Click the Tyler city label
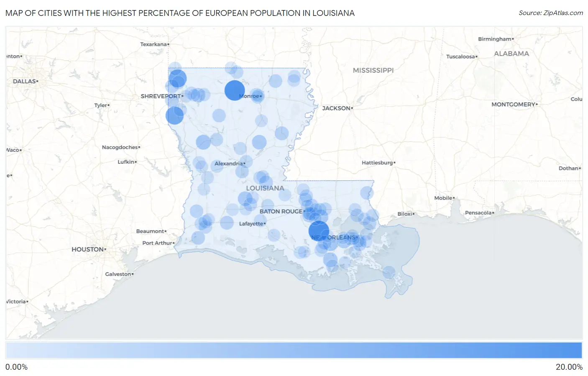Image resolution: width=588 pixels, height=376 pixels. coord(101,105)
